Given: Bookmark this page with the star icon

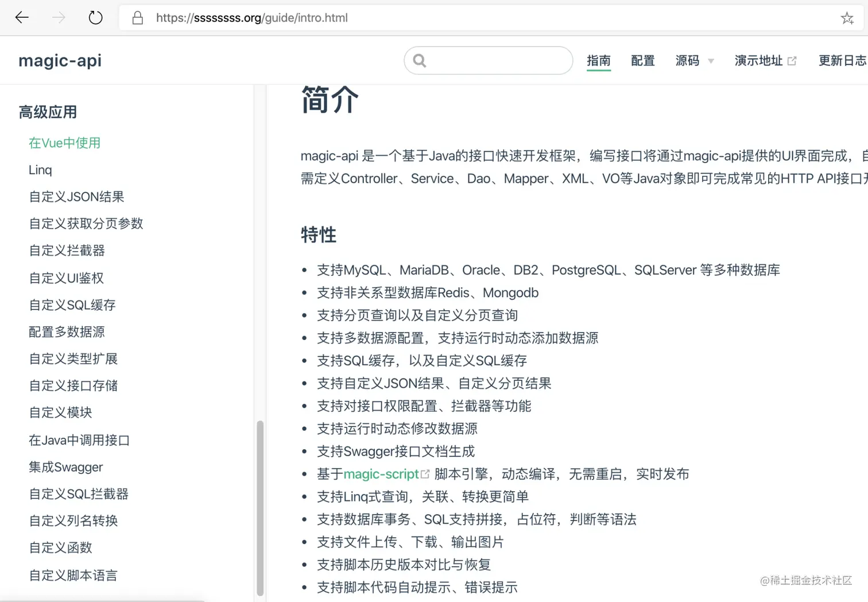Looking at the screenshot, I should pyautogui.click(x=847, y=18).
